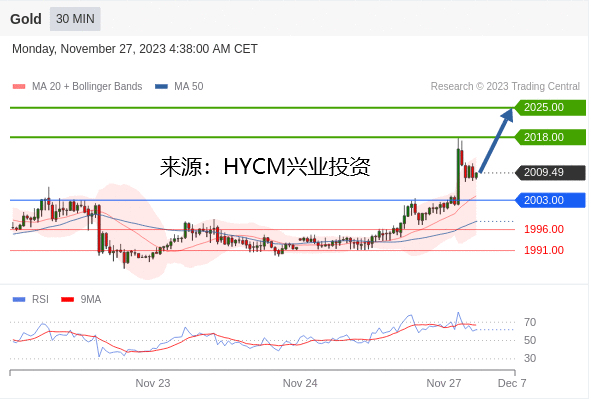Click the Dec 7 date axis label
Screen dimensions: 591x402
click(512, 383)
